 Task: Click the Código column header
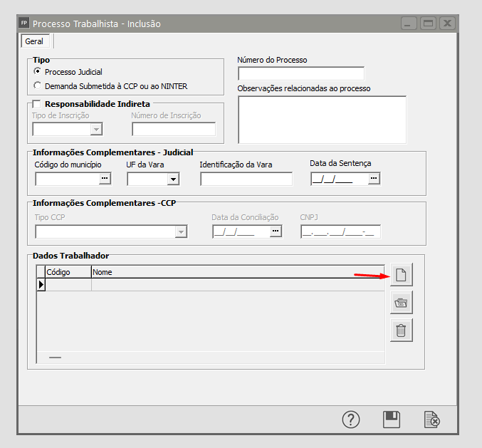click(68, 272)
